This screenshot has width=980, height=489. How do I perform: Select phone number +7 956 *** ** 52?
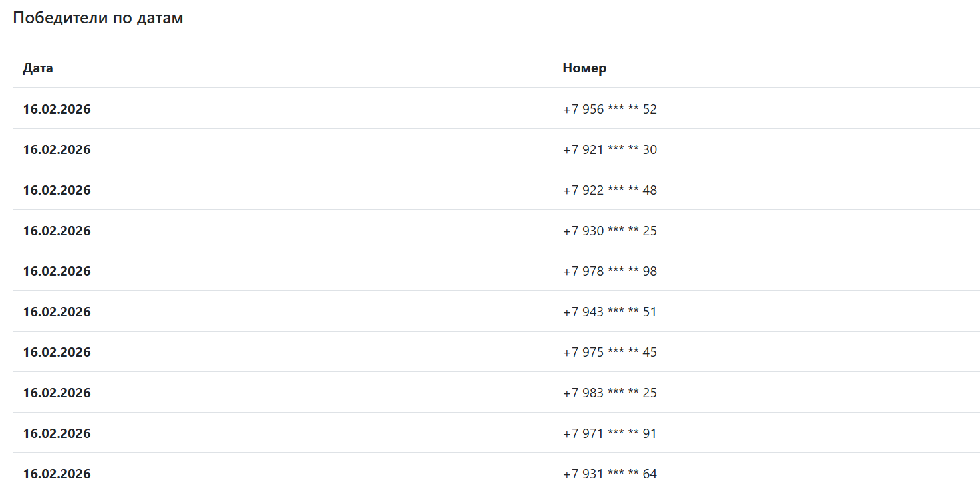(610, 109)
